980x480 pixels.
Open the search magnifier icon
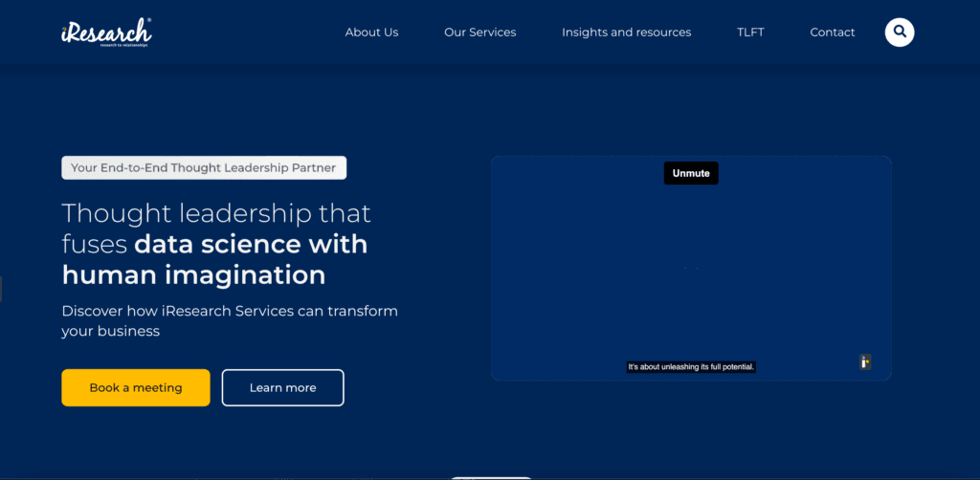point(900,32)
